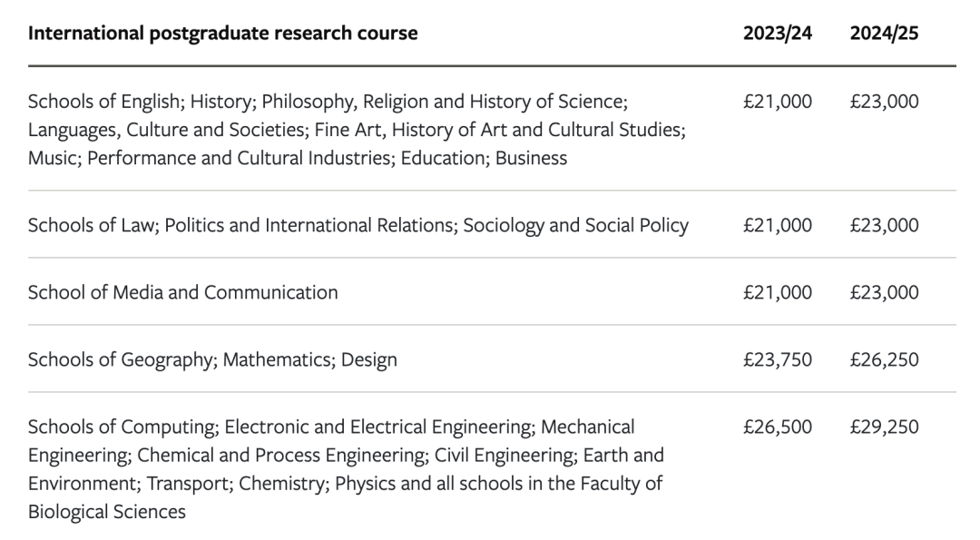Click the 2023/24 column header
This screenshot has height=540, width=980.
778,34
